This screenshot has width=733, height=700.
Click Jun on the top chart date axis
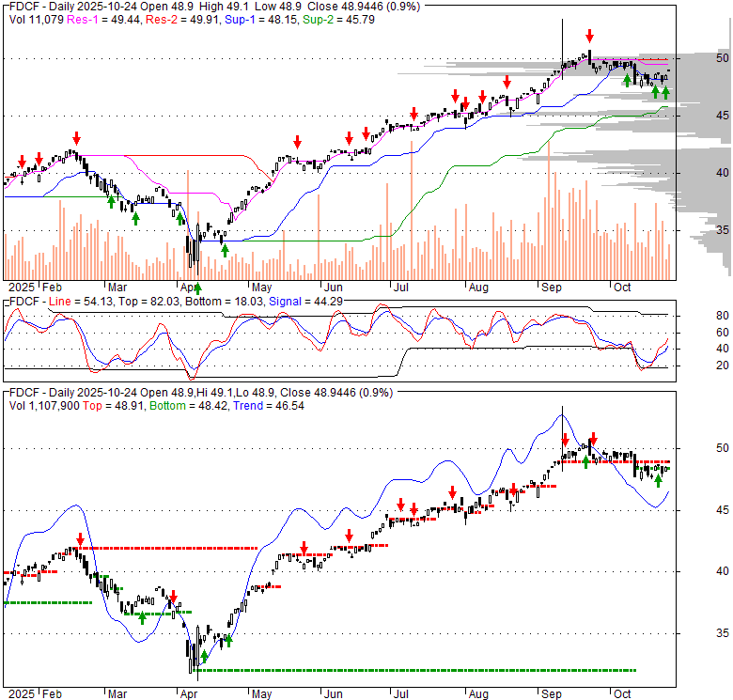click(x=334, y=288)
